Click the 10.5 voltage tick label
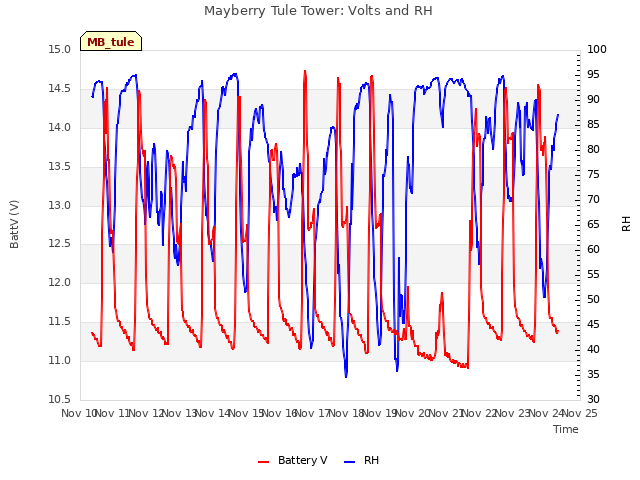 coord(60,400)
